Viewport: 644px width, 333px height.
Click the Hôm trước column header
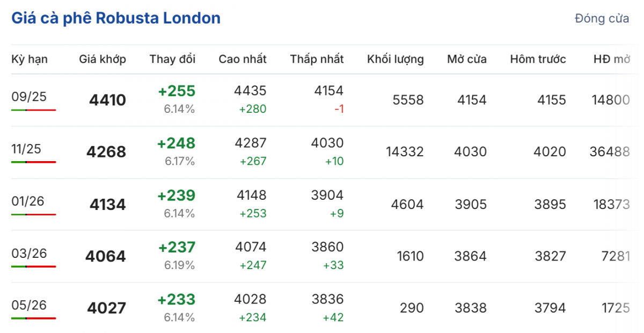coord(538,59)
